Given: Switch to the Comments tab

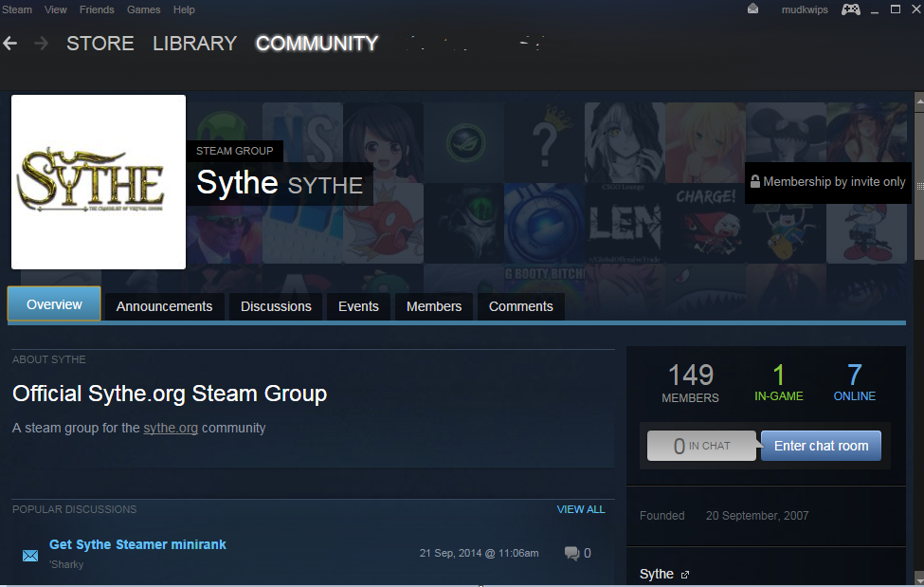Looking at the screenshot, I should click(521, 306).
